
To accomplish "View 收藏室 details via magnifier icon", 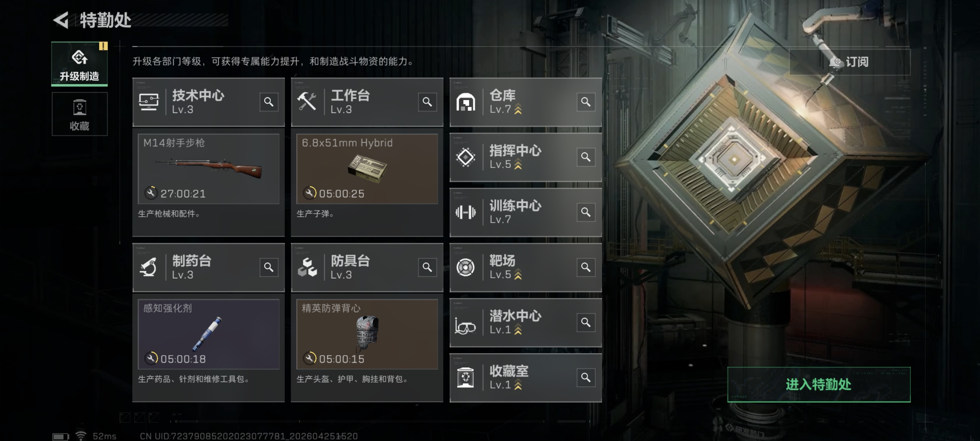I will (x=586, y=377).
